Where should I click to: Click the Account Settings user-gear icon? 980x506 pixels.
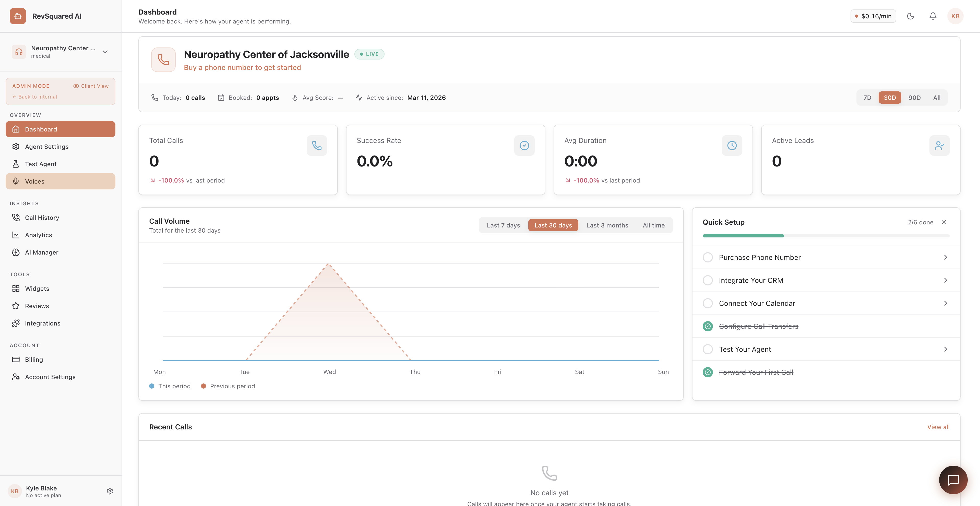point(16,377)
